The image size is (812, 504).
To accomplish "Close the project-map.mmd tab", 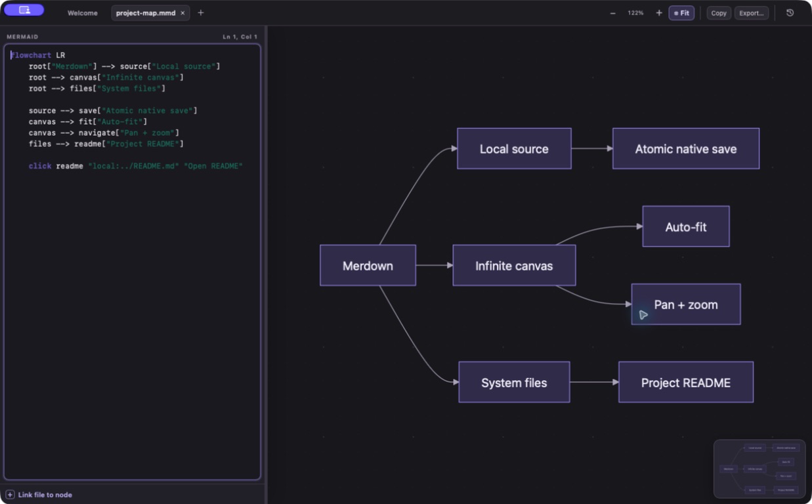I will (182, 13).
